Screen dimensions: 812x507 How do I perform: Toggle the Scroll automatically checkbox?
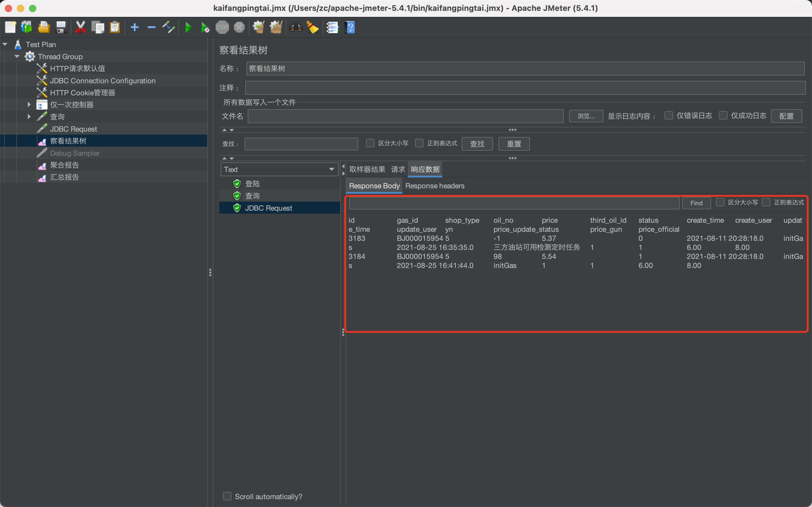pyautogui.click(x=227, y=496)
